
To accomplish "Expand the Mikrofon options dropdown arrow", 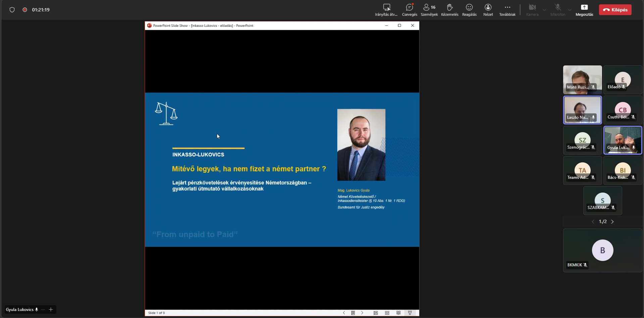I will pyautogui.click(x=570, y=10).
